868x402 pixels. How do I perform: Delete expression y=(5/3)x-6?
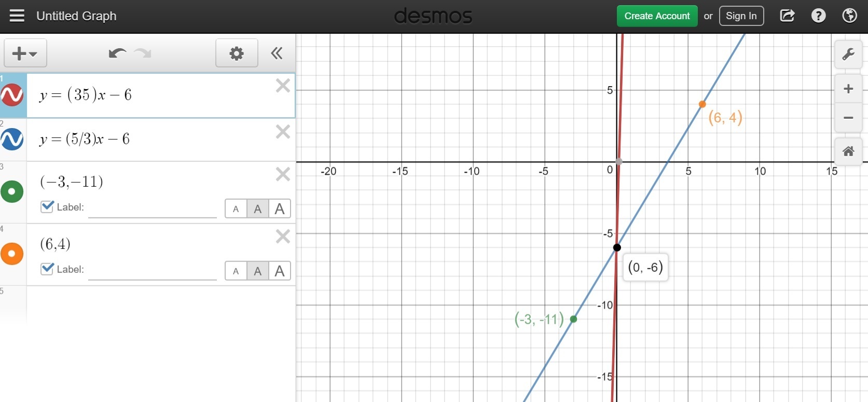283,132
